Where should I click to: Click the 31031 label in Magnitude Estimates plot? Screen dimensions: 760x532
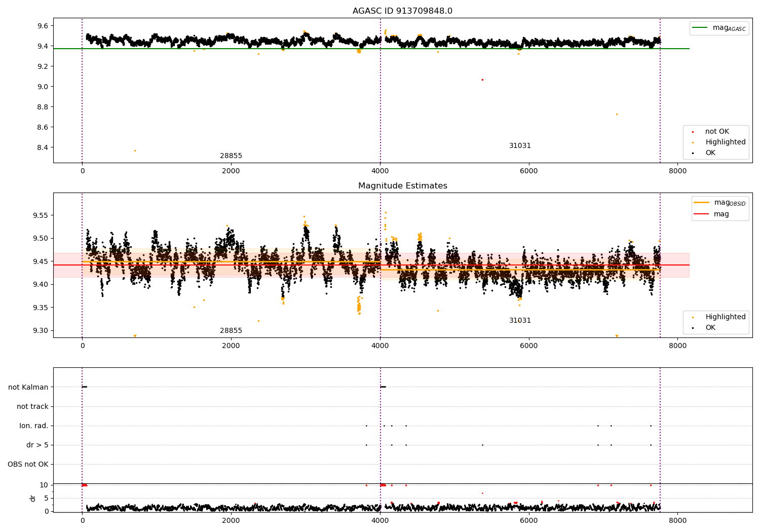520,321
